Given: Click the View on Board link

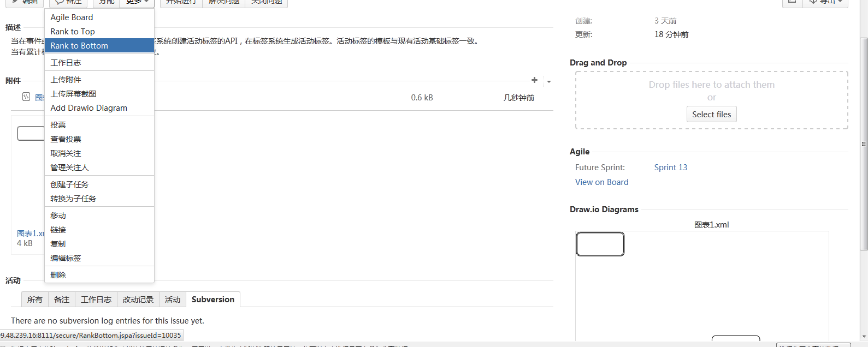Looking at the screenshot, I should click(x=601, y=182).
